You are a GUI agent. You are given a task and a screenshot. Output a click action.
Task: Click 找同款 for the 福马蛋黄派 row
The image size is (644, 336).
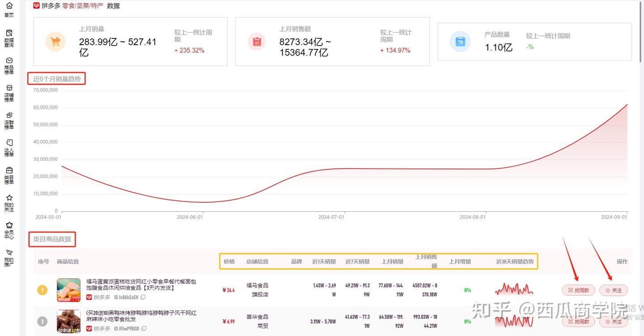click(579, 290)
